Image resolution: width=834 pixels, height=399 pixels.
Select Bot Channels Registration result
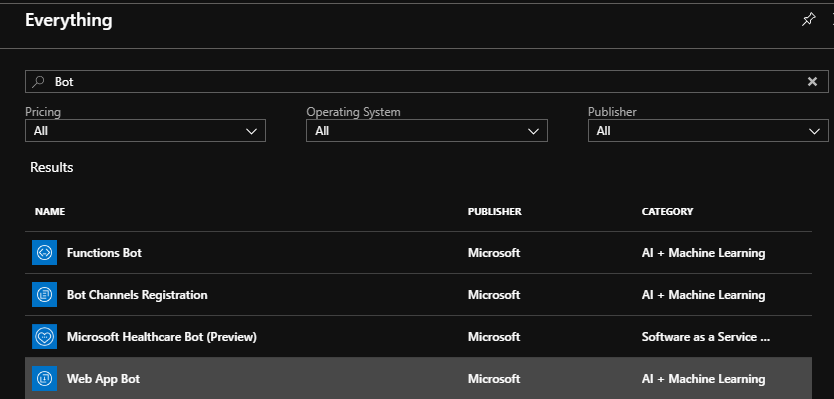coord(418,295)
